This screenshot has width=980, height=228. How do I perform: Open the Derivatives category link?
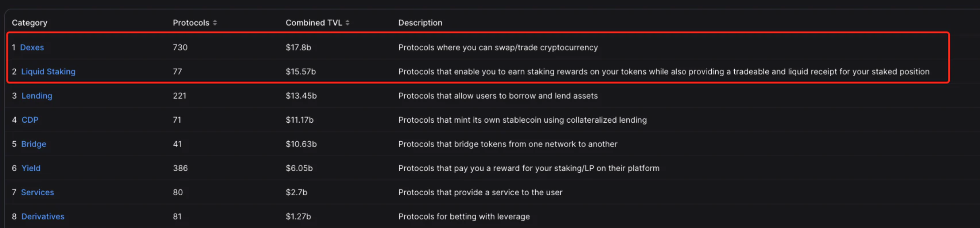43,217
